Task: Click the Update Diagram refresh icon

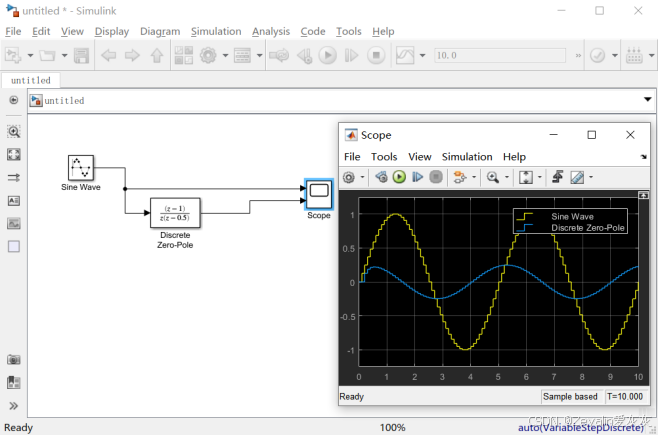Action: [x=279, y=55]
